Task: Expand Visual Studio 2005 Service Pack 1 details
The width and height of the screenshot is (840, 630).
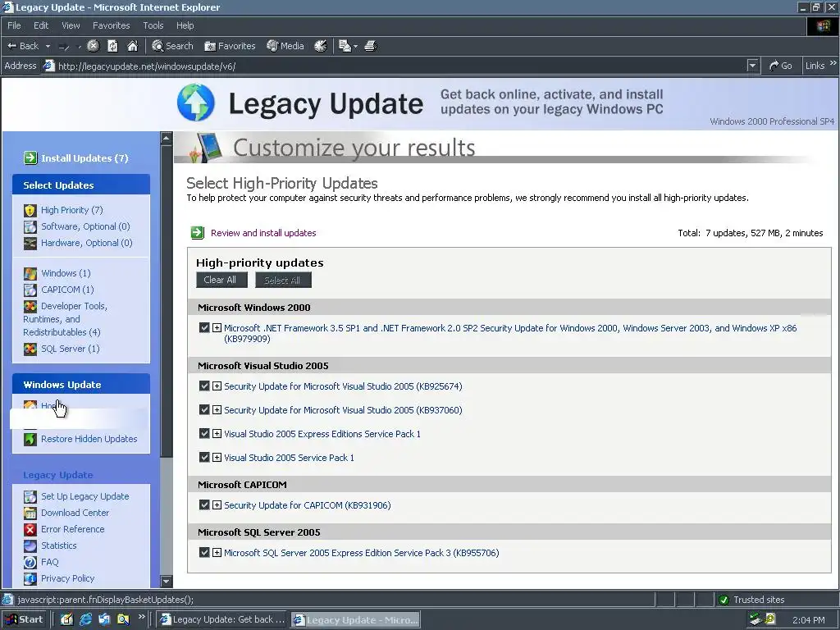Action: [217, 458]
